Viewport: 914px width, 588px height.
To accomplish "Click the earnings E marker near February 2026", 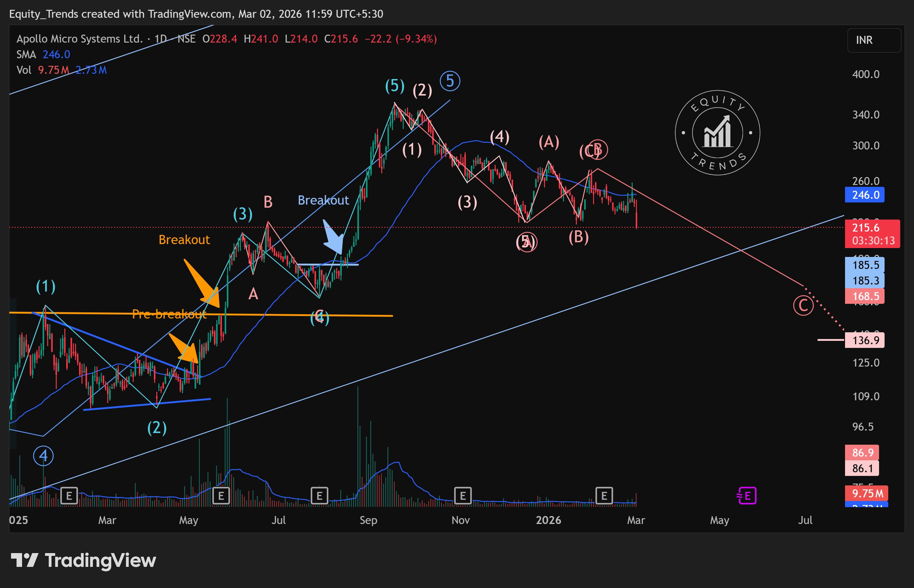I will [604, 496].
